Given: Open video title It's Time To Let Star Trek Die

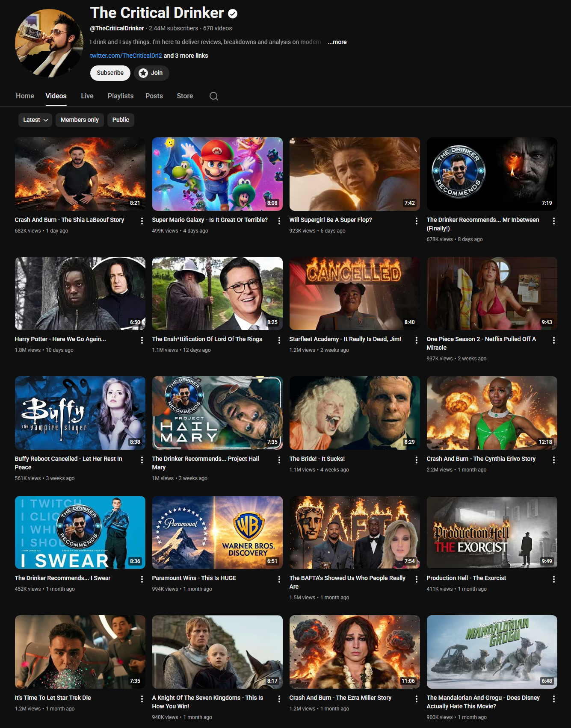Looking at the screenshot, I should (53, 698).
